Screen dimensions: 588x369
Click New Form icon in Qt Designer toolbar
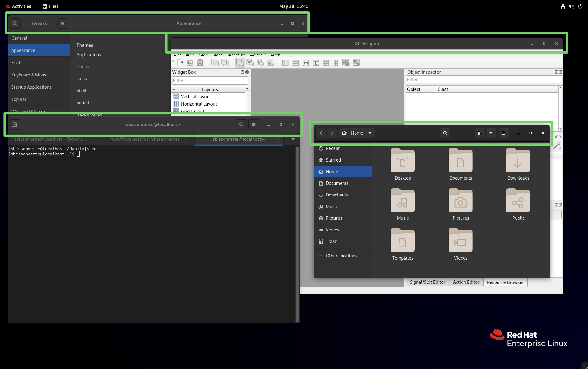pos(180,63)
